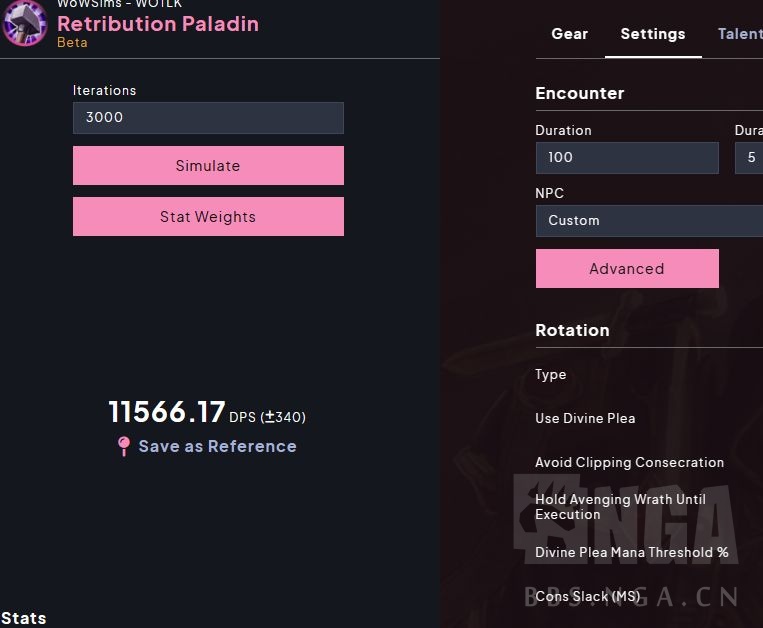Screen dimensions: 763x628
Task: Open the NPC dropdown set to Custom
Action: [650, 221]
